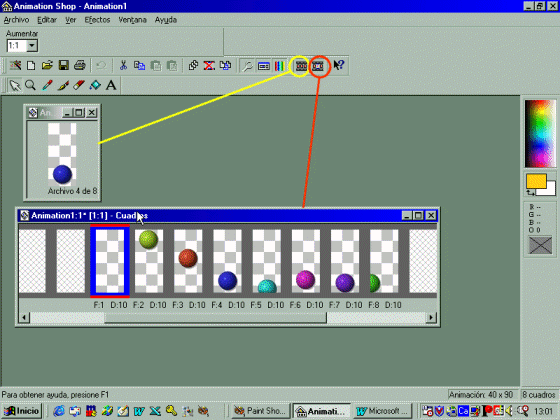Activate the Zoom magnifier tool

tap(31, 85)
